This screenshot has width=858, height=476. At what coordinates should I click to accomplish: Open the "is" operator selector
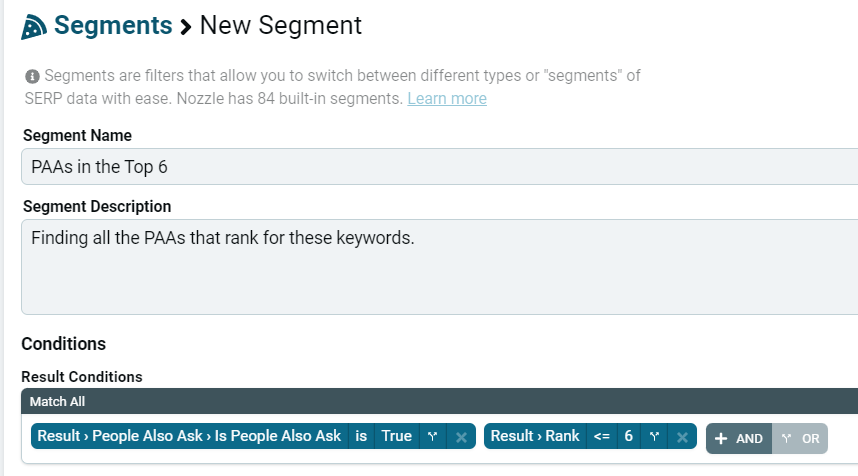pyautogui.click(x=361, y=437)
